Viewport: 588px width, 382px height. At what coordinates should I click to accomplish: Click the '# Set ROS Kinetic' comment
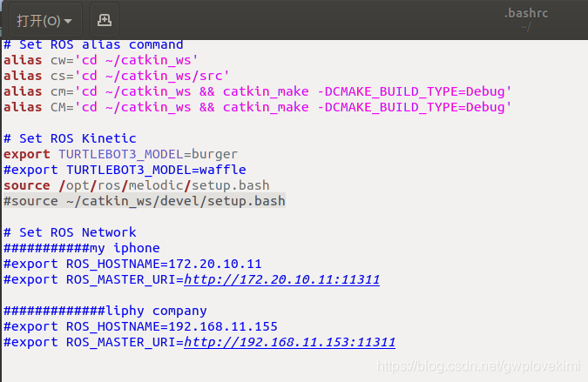(70, 138)
